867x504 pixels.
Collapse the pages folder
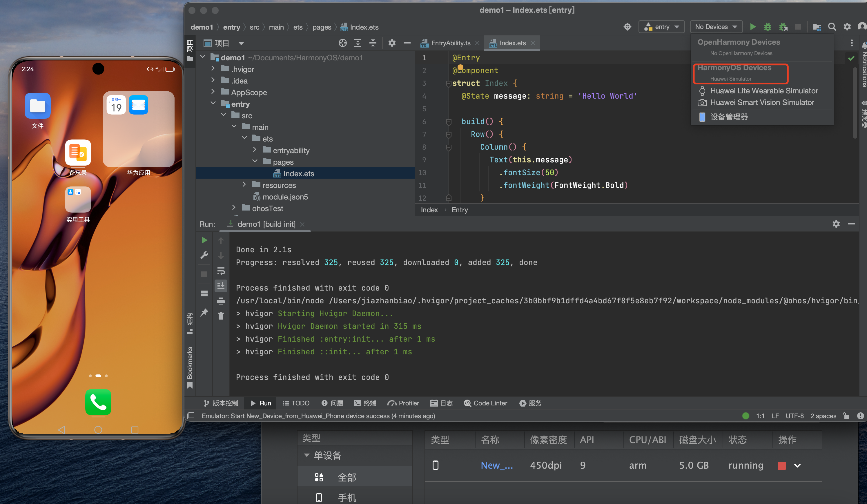tap(255, 161)
